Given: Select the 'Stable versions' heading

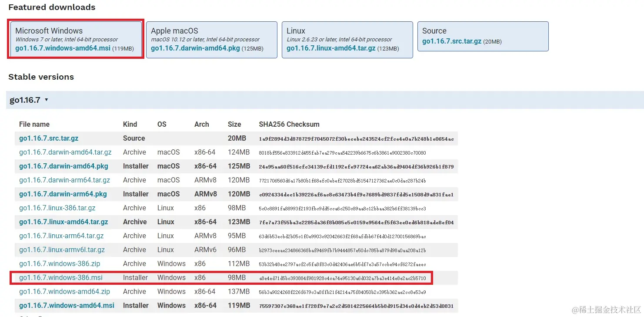Looking at the screenshot, I should 41,77.
